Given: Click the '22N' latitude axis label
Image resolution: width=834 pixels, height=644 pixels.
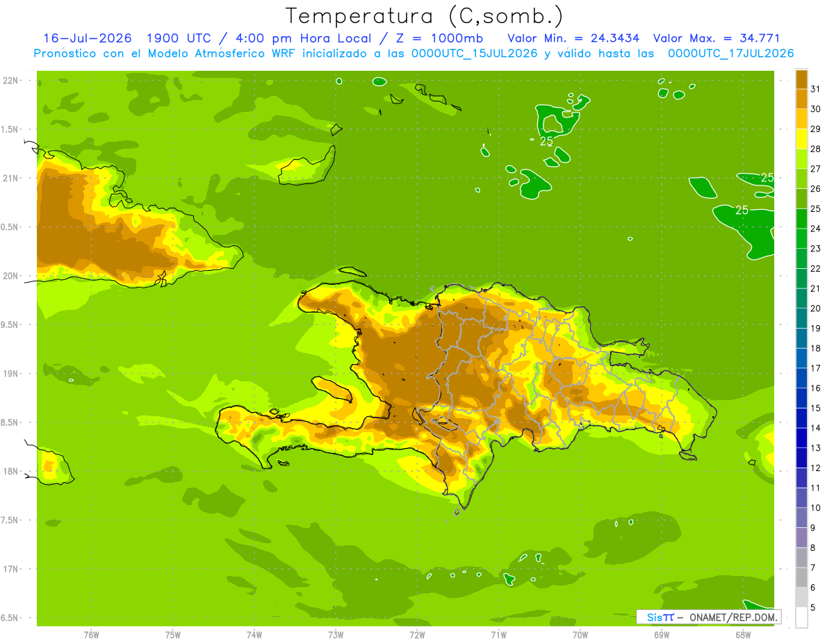Looking at the screenshot, I should pos(12,81).
